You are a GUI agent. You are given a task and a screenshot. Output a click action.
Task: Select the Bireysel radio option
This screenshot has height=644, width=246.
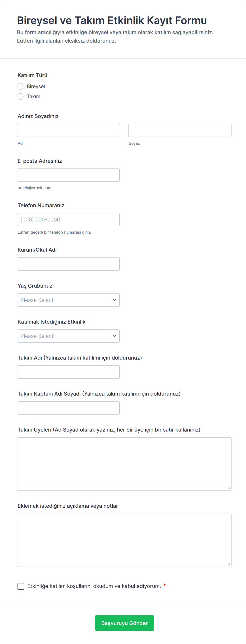point(20,87)
